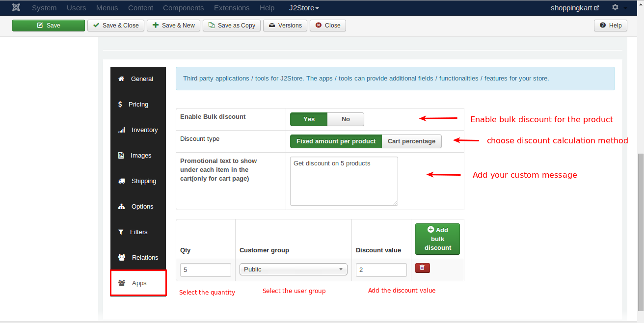Image resolution: width=644 pixels, height=323 pixels.
Task: Select Fixed amount per product
Action: (x=336, y=141)
